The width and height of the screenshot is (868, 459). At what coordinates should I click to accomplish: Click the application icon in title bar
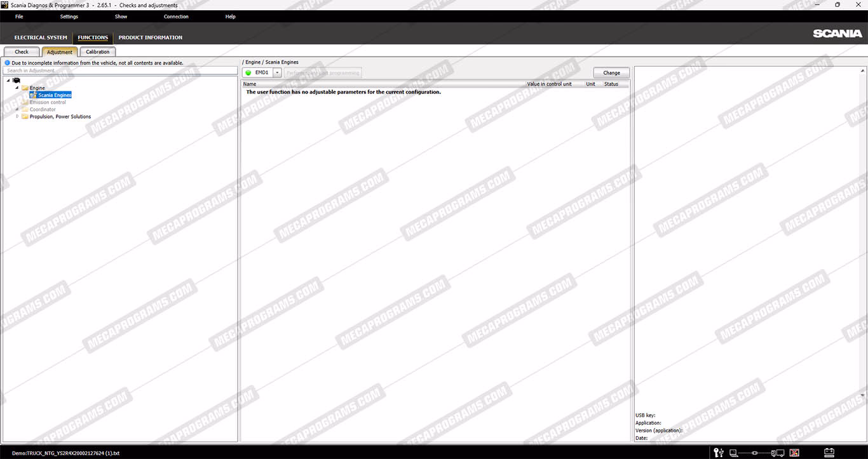4,5
